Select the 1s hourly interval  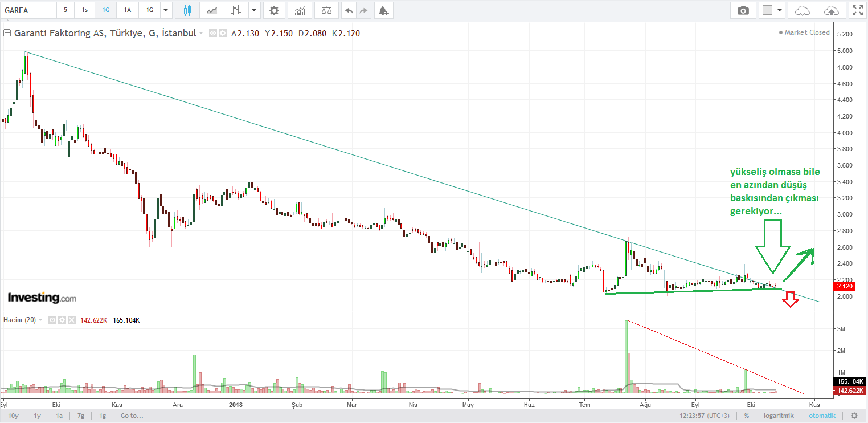[x=84, y=10]
